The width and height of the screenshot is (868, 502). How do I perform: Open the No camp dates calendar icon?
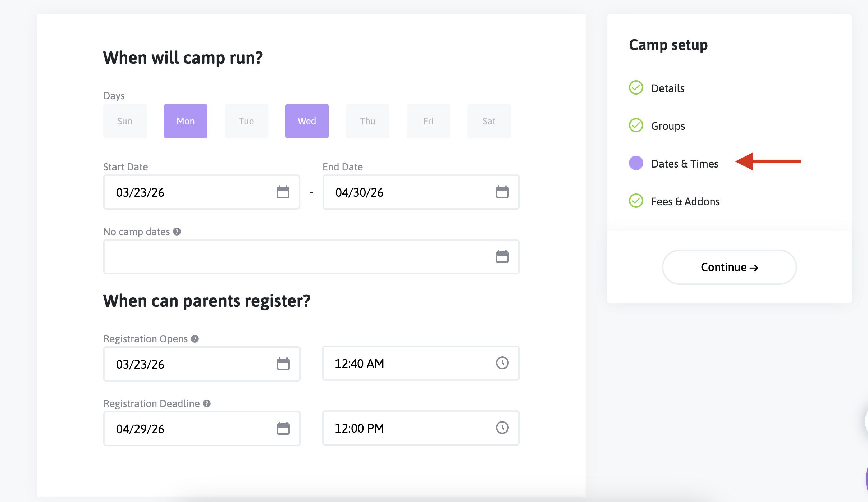502,257
